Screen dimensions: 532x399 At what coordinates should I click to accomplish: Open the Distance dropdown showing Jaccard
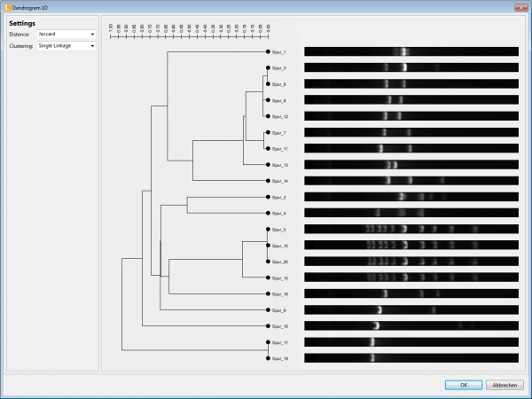[66, 34]
